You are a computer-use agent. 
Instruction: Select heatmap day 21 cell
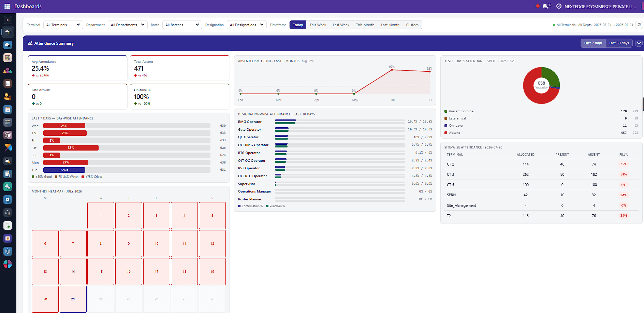point(73,299)
